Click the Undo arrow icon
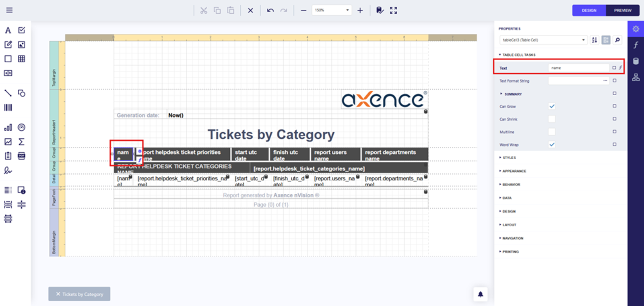 (270, 10)
